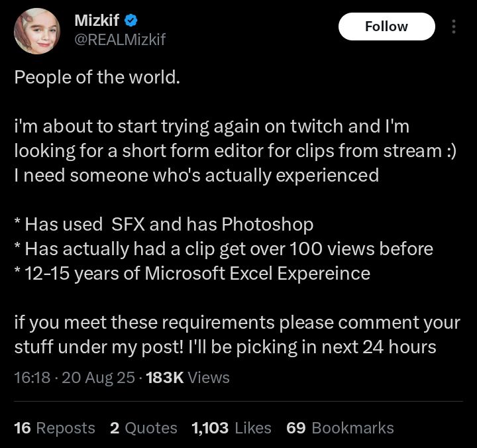Click the "over 100 views" requirement line

pos(223,249)
